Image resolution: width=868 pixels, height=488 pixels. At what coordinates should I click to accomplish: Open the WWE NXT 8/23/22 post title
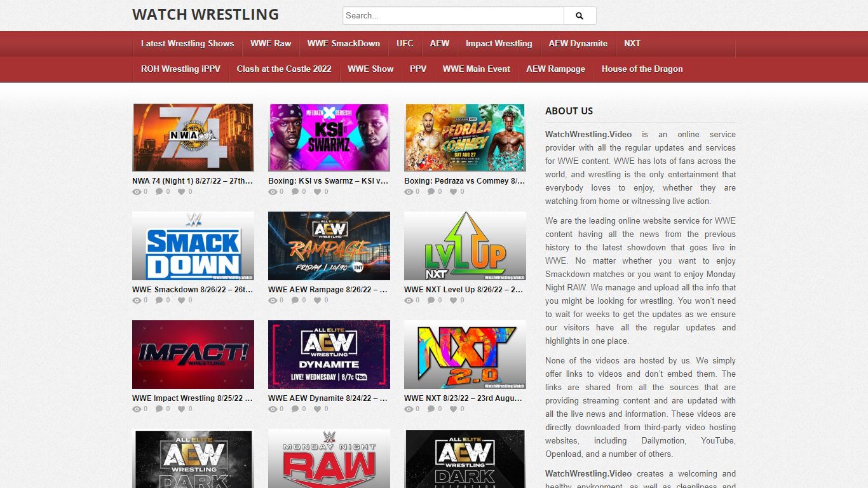(465, 398)
